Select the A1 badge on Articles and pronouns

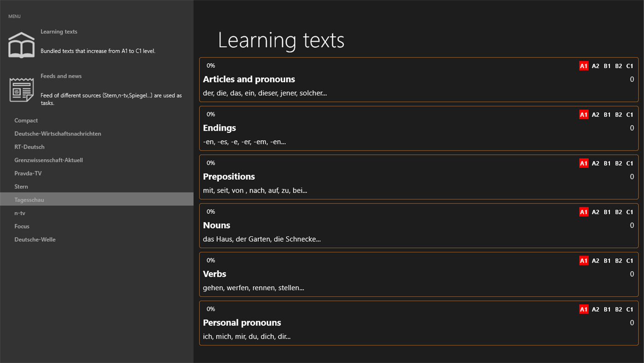click(583, 65)
